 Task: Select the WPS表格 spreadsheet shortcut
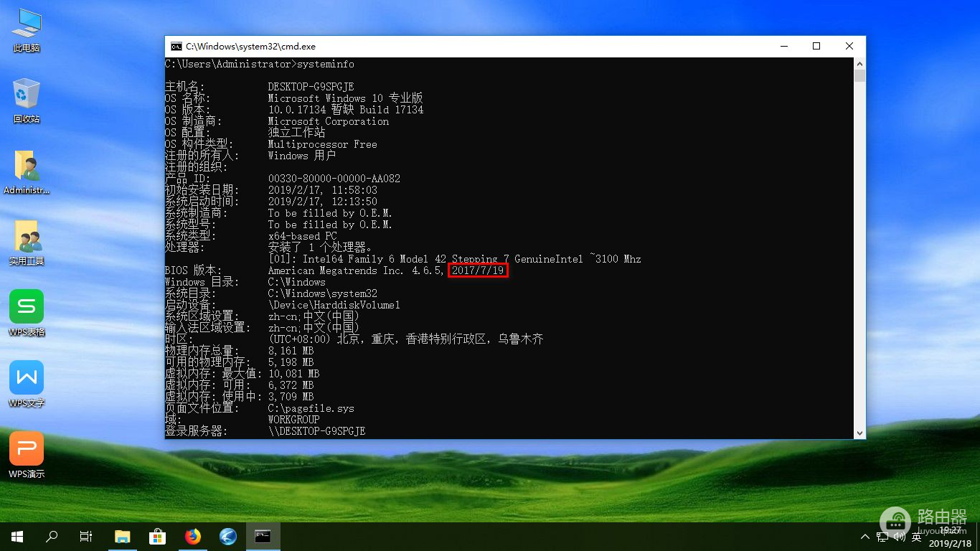(x=27, y=314)
